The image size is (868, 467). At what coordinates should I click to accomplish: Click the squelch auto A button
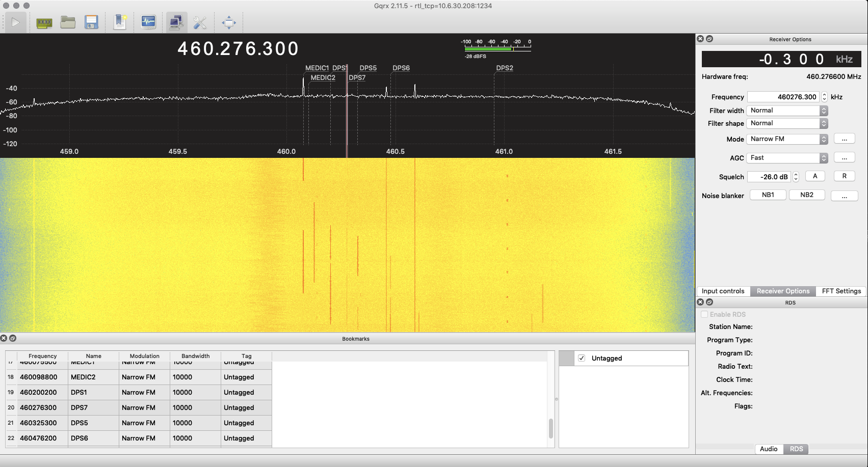coord(815,176)
